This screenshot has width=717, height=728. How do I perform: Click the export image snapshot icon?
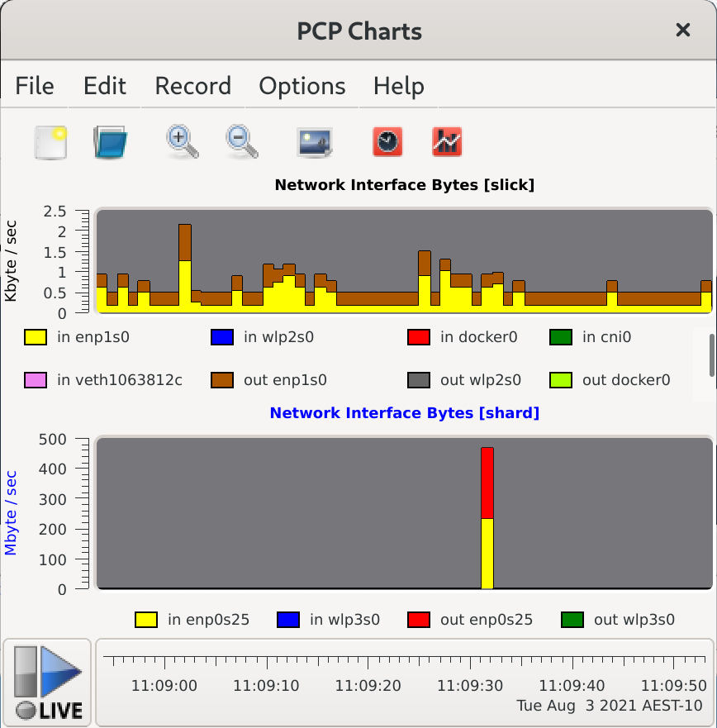(x=315, y=142)
